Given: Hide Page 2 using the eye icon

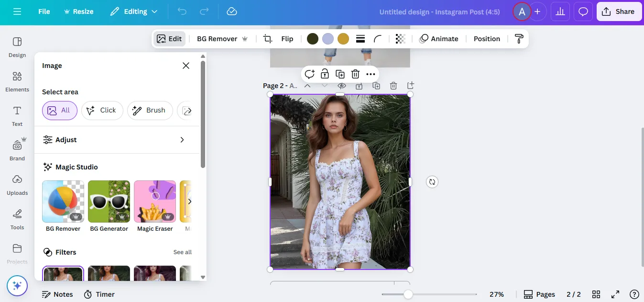Looking at the screenshot, I should [x=341, y=86].
